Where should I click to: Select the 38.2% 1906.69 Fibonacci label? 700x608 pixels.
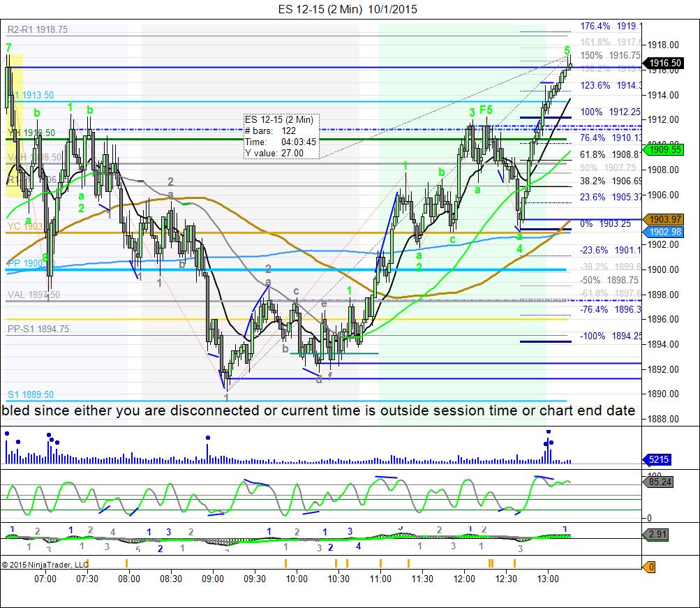point(610,181)
